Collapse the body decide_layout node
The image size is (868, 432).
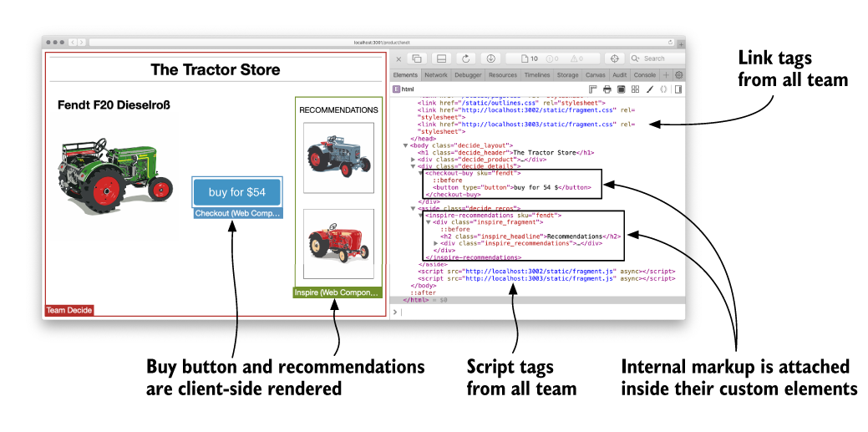(x=405, y=145)
